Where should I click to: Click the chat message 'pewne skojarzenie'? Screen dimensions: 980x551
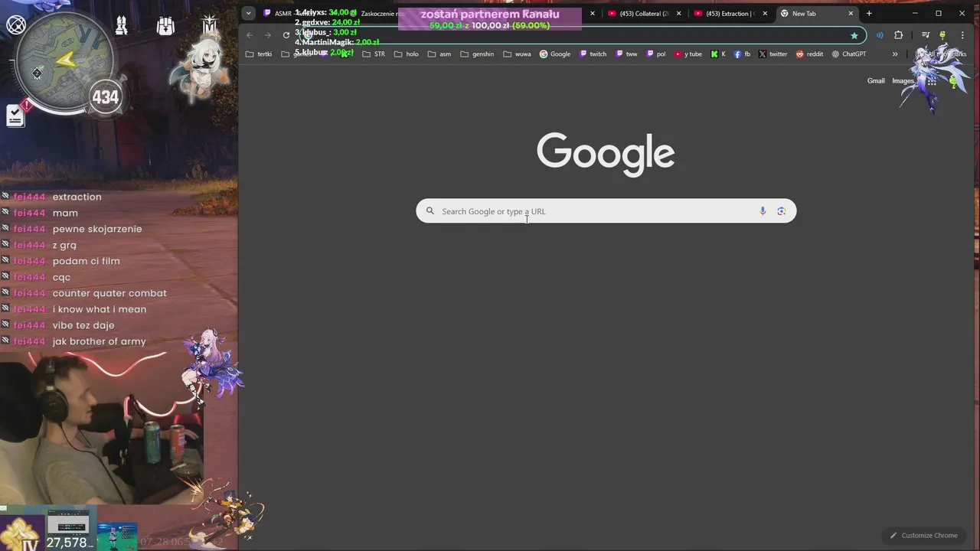97,229
